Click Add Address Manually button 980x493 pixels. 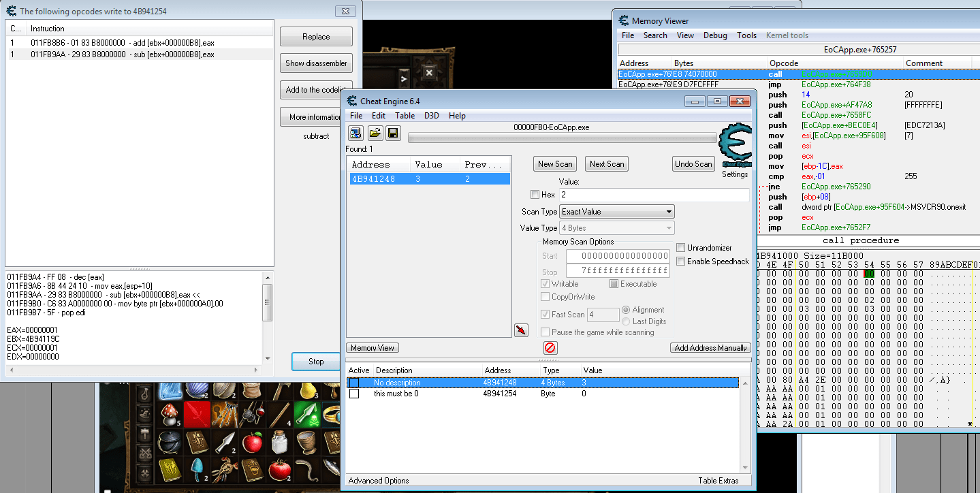(710, 348)
